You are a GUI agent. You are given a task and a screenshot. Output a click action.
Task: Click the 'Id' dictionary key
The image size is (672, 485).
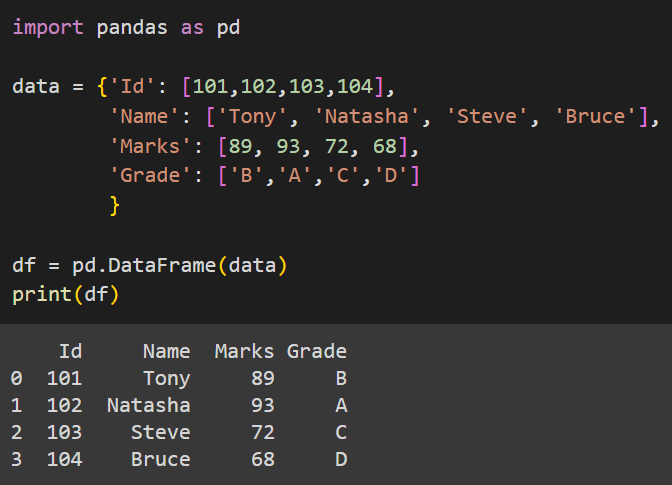point(132,87)
